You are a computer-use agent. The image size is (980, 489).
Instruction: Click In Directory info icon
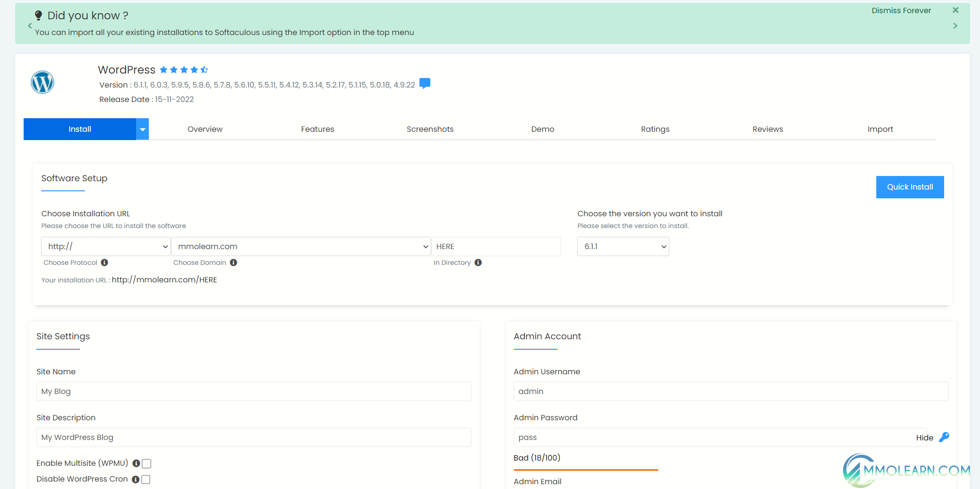478,263
